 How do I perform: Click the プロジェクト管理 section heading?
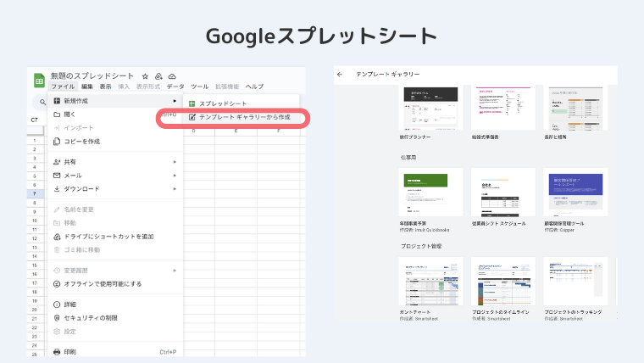click(421, 246)
